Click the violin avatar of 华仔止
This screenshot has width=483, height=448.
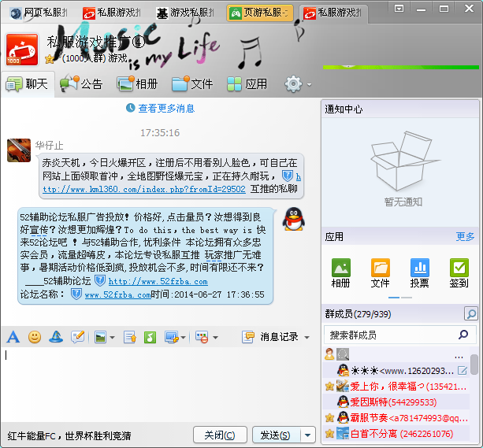tap(19, 150)
